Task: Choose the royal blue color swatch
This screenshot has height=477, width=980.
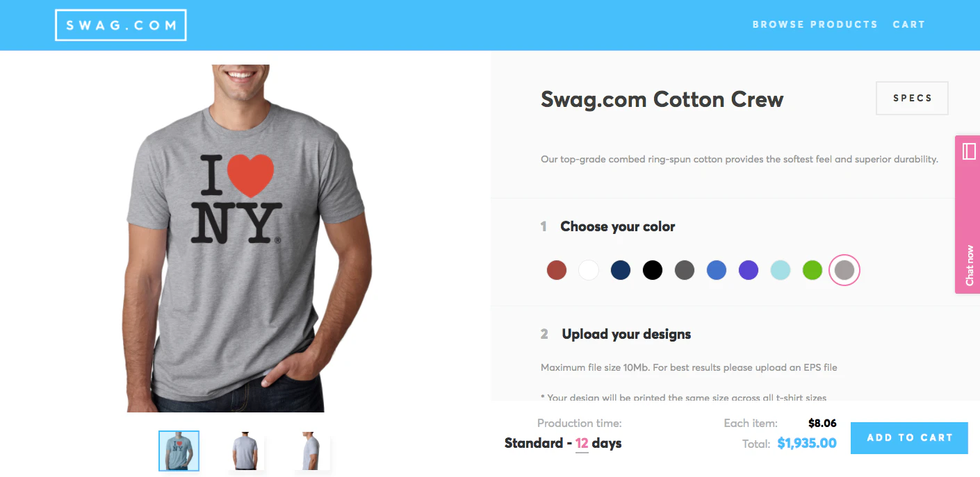Action: click(717, 270)
